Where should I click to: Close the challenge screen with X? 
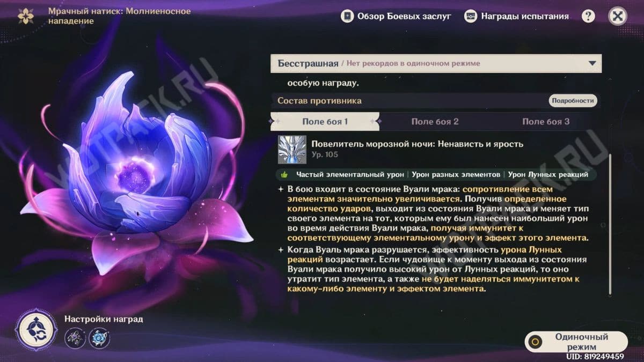(x=618, y=16)
